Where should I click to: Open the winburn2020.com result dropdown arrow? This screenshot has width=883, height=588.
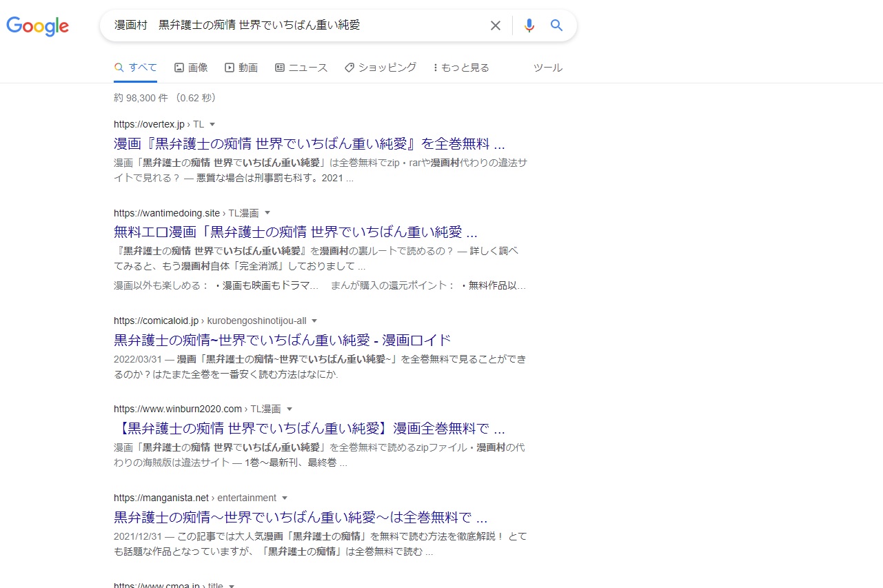coord(290,409)
